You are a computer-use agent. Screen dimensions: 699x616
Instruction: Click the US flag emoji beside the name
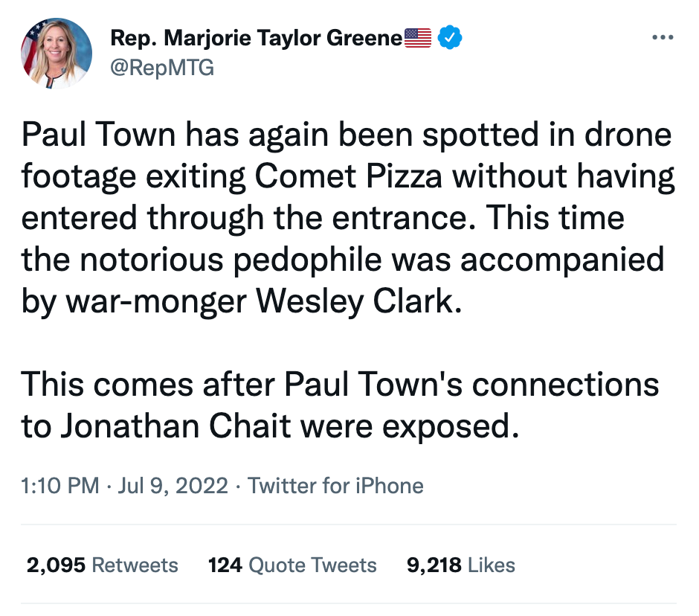pos(418,37)
